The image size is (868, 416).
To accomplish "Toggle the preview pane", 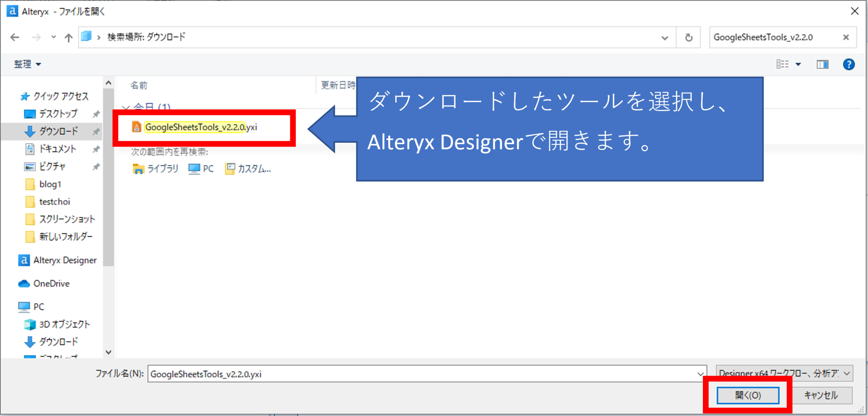I will click(822, 64).
